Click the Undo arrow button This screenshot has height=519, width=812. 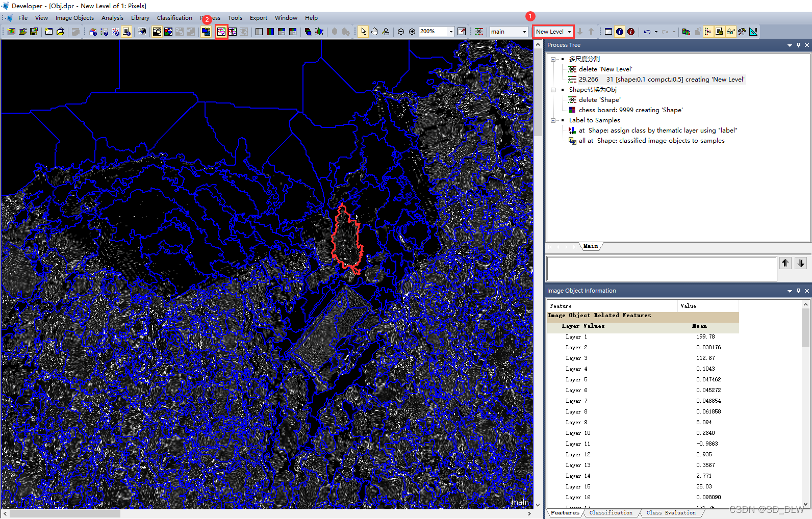[647, 32]
